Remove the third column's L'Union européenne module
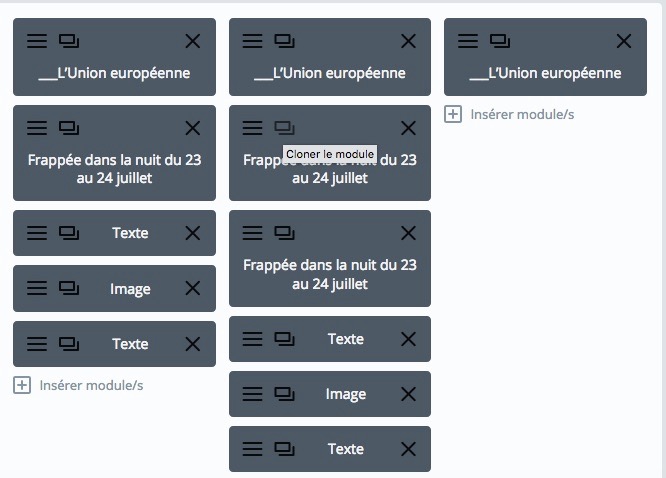The height and width of the screenshot is (478, 666). (x=624, y=41)
